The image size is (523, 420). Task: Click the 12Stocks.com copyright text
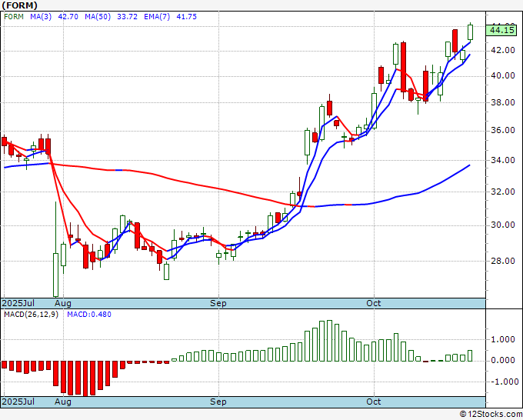(491, 415)
